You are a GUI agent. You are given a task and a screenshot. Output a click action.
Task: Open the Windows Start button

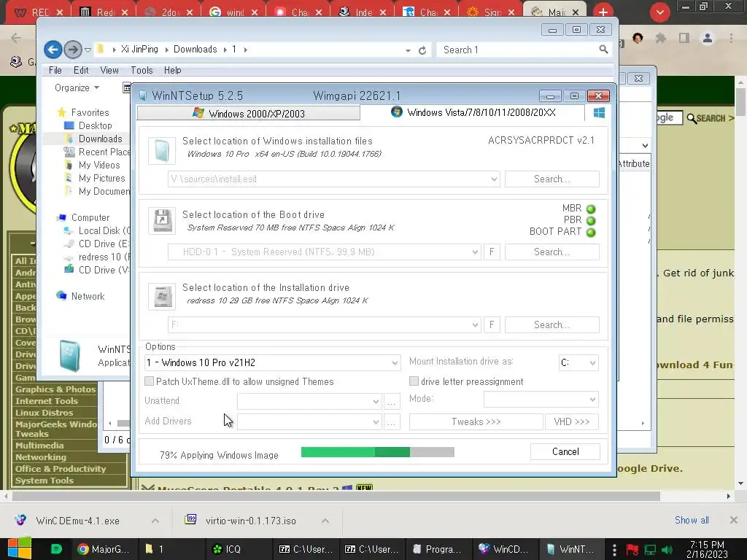click(20, 548)
